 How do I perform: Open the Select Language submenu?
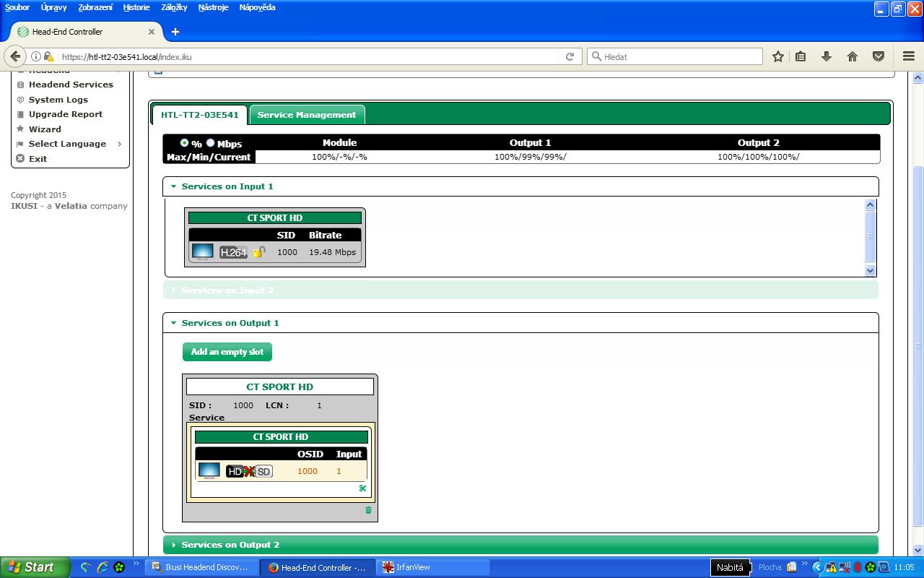click(x=67, y=144)
